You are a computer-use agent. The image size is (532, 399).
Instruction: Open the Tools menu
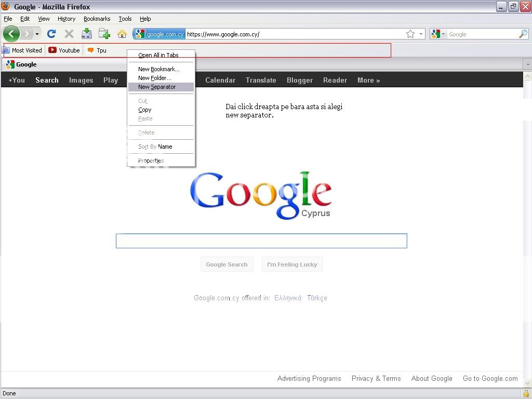tap(125, 19)
